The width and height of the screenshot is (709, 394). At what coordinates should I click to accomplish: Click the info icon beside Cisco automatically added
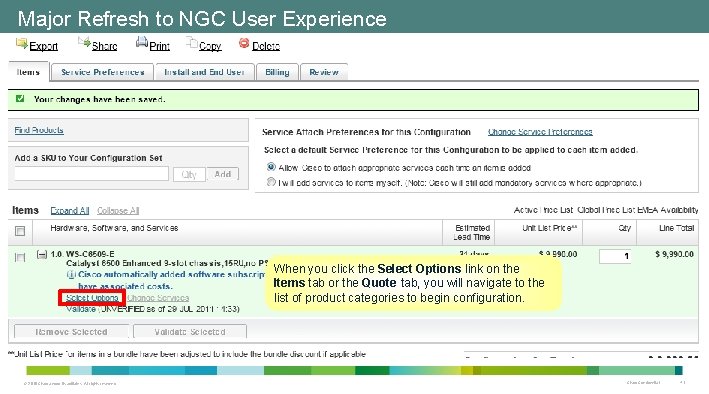click(x=71, y=275)
